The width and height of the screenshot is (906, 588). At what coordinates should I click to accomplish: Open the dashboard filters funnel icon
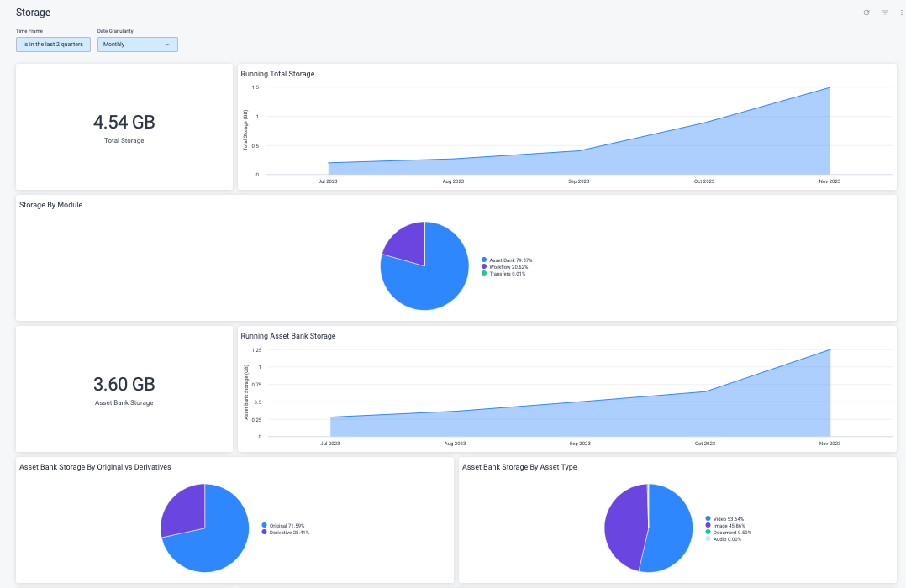point(884,13)
